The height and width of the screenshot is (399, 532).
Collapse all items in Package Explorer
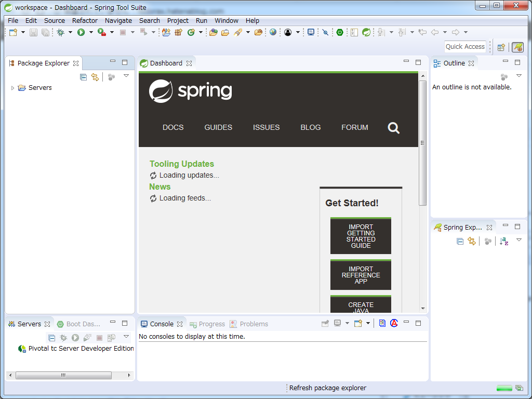pyautogui.click(x=83, y=77)
